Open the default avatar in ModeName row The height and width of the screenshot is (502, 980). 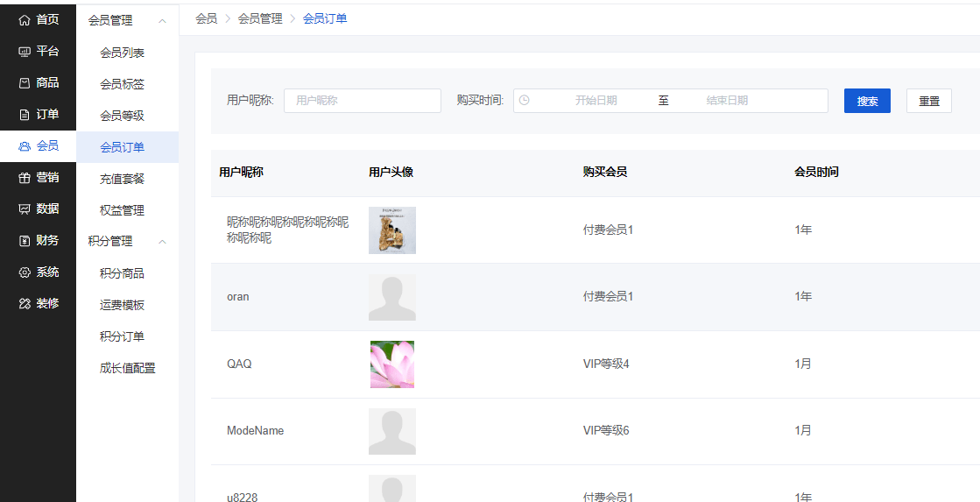click(x=391, y=431)
